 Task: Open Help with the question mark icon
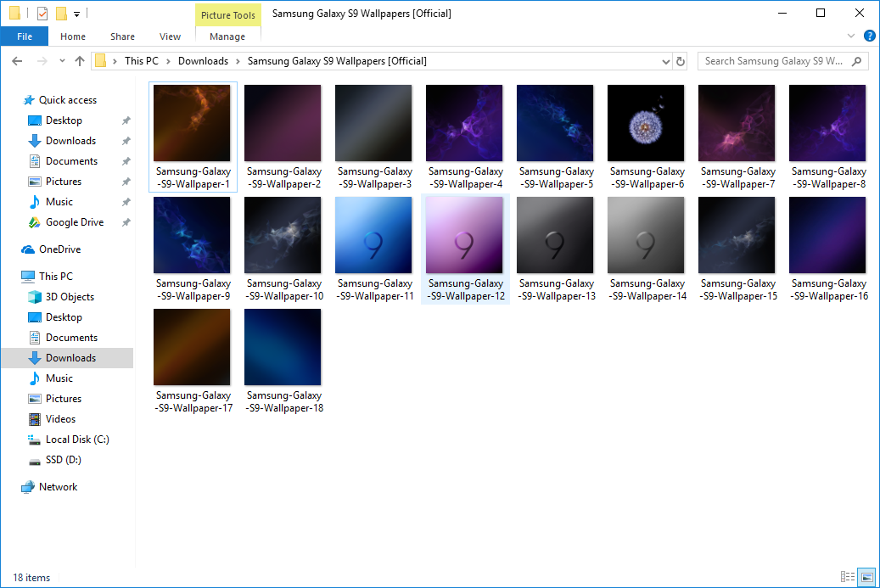tap(869, 36)
